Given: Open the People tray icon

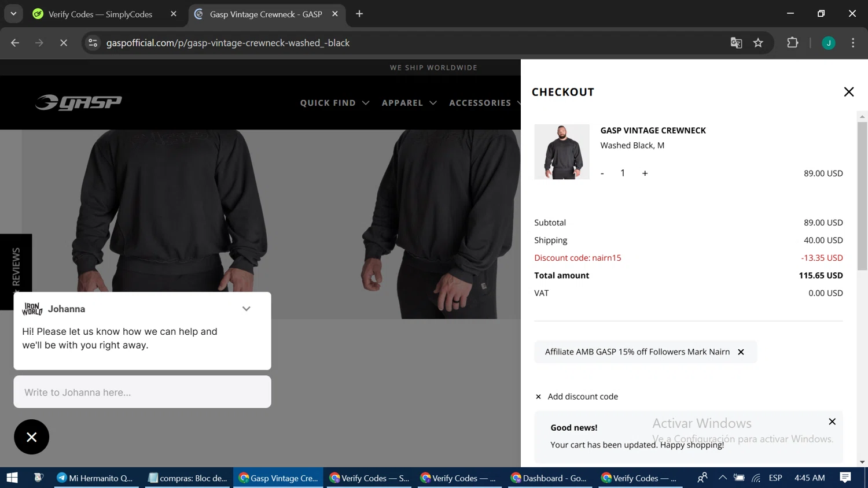Looking at the screenshot, I should (703, 478).
